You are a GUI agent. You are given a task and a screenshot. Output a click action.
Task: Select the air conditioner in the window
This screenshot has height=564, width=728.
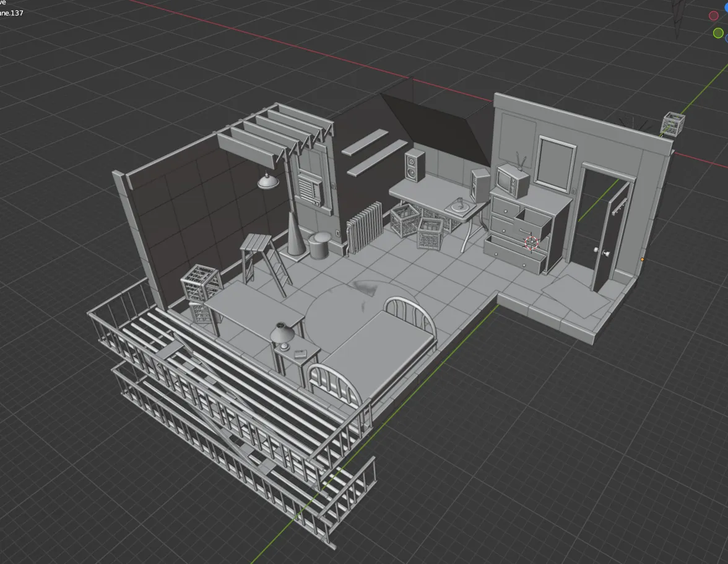[x=311, y=189]
